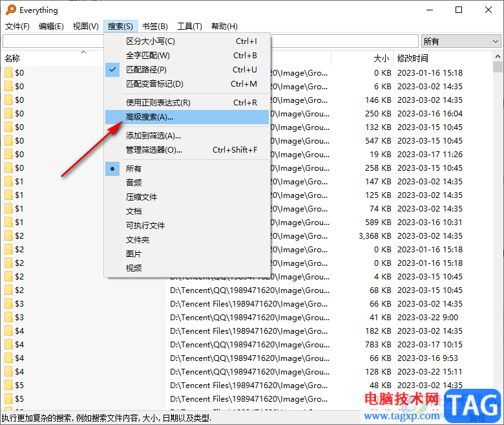Toggle 匹配变音标记(D) option
504x425 pixels.
point(187,83)
